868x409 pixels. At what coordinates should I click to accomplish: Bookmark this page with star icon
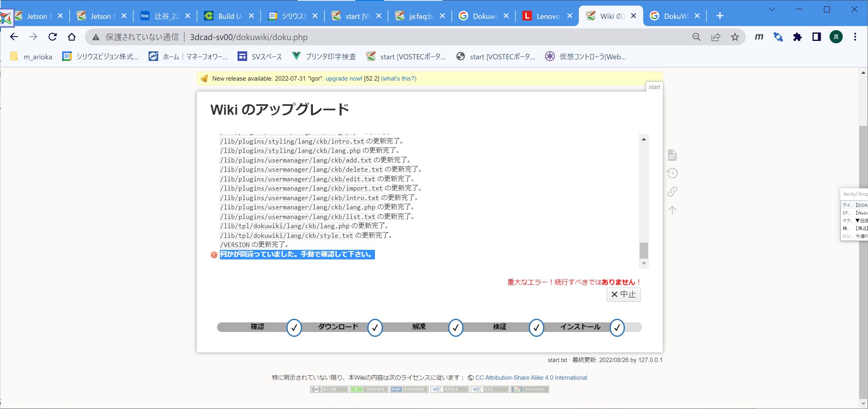pos(735,37)
